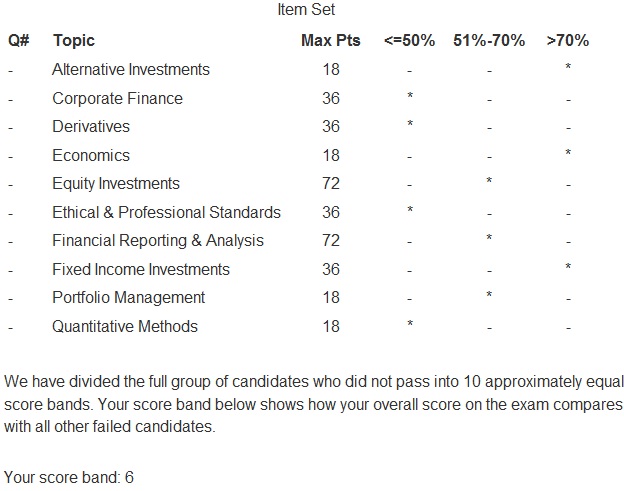Click the Derivatives topic text
Viewport: 624px width, 491px height.
tap(91, 127)
